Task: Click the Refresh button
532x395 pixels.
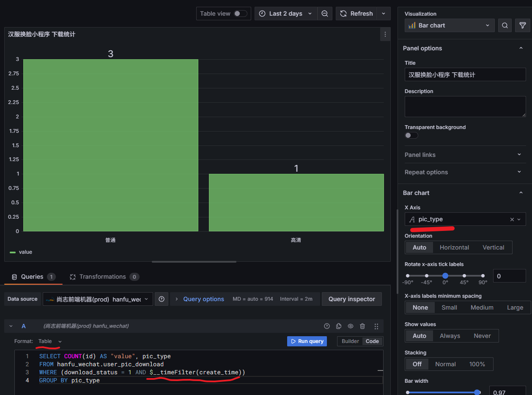Action: point(356,14)
